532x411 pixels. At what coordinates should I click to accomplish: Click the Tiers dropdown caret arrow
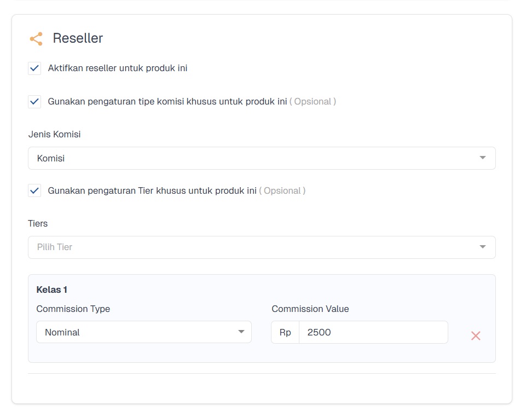click(482, 247)
